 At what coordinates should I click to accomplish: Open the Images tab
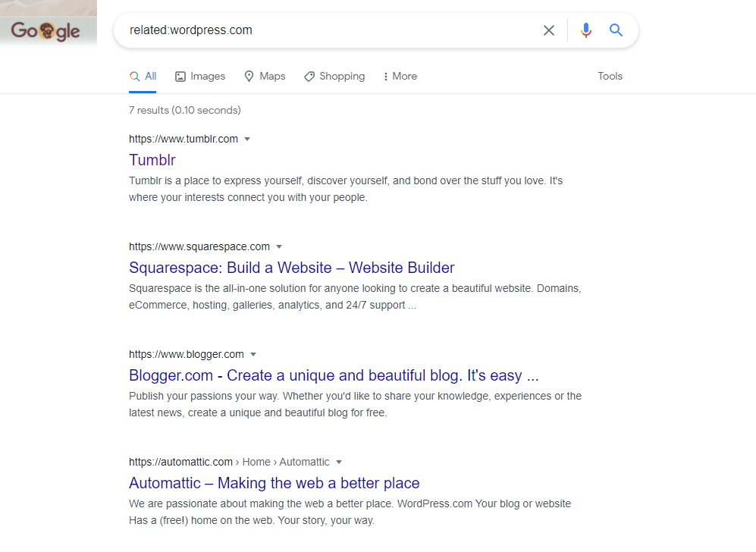point(200,76)
